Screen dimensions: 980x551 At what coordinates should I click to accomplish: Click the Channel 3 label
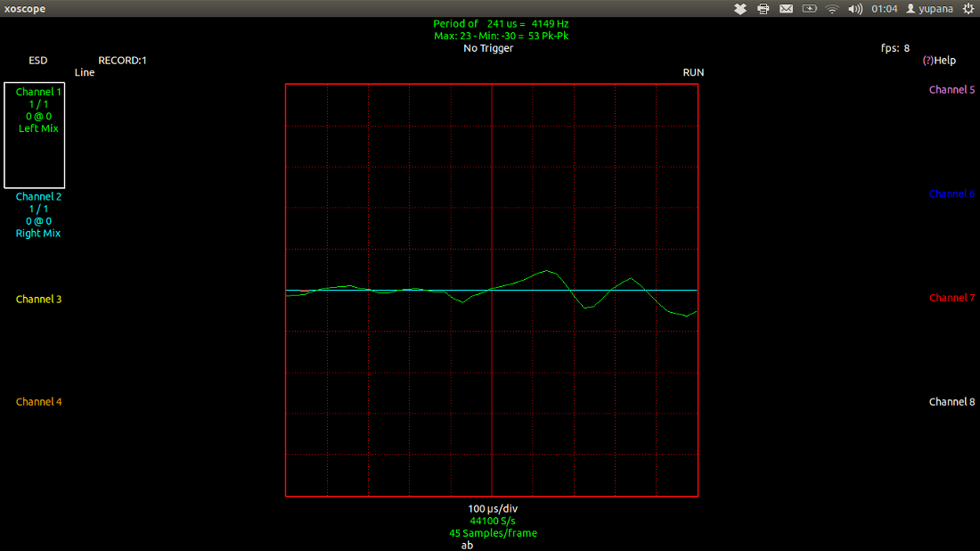point(38,300)
